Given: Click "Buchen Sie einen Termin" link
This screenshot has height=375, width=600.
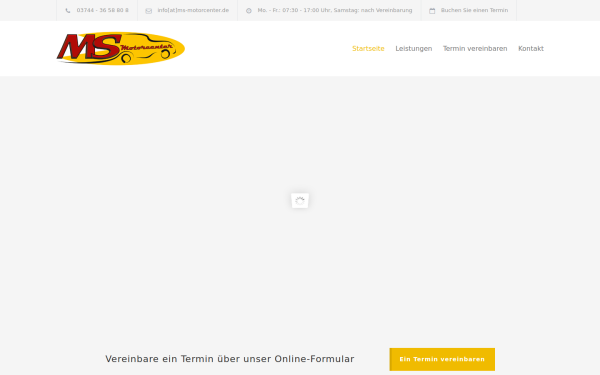Looking at the screenshot, I should (474, 10).
